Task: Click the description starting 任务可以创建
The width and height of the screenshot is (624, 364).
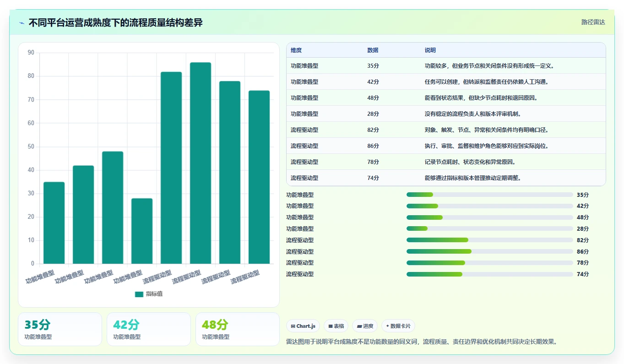Action: coord(487,82)
